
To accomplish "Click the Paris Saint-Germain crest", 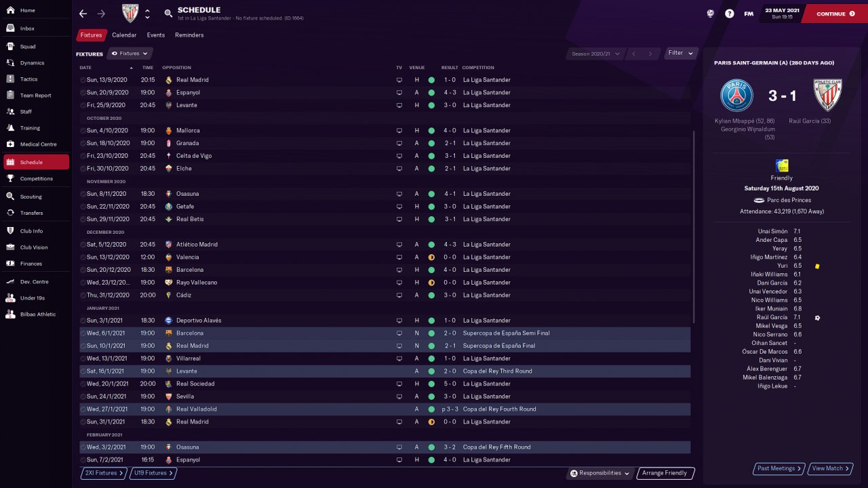I will (x=737, y=96).
